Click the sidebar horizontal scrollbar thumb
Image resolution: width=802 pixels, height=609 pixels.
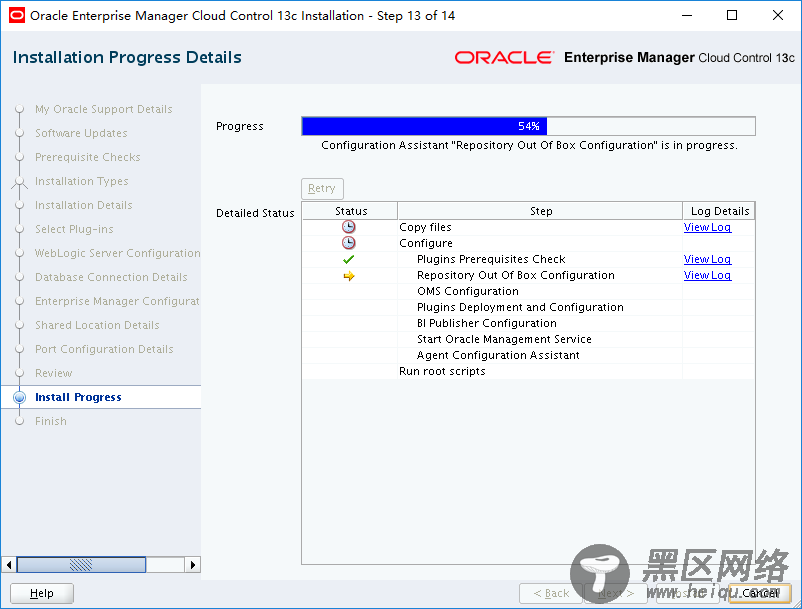click(x=81, y=565)
